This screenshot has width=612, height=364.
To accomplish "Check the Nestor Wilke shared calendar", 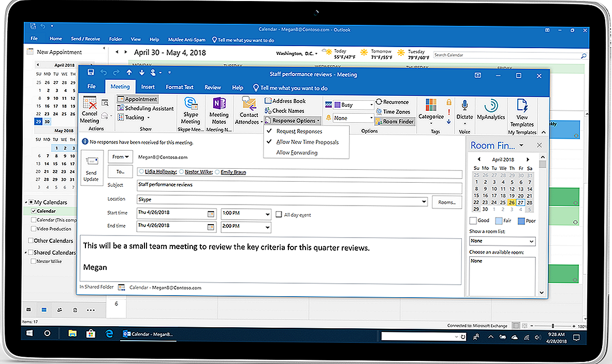I will (34, 261).
